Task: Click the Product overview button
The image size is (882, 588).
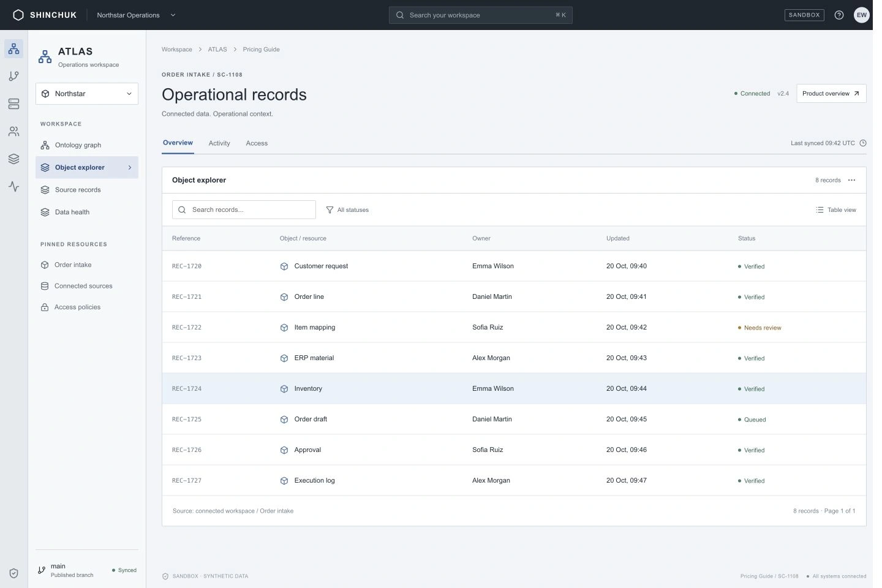Action: coord(831,94)
